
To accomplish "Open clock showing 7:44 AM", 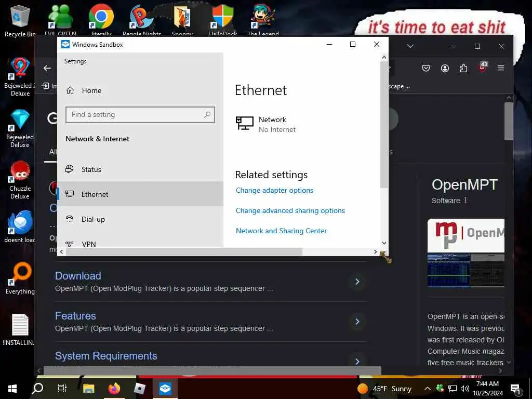I will click(x=487, y=389).
